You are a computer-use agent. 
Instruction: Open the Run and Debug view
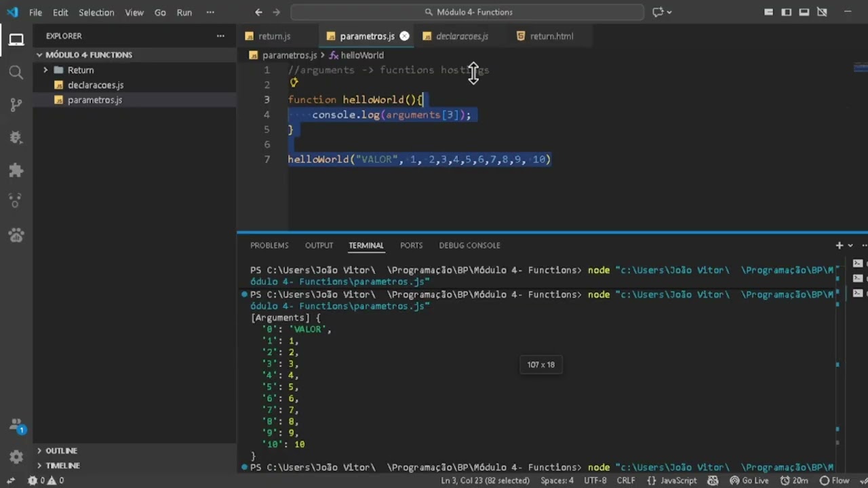(16, 138)
